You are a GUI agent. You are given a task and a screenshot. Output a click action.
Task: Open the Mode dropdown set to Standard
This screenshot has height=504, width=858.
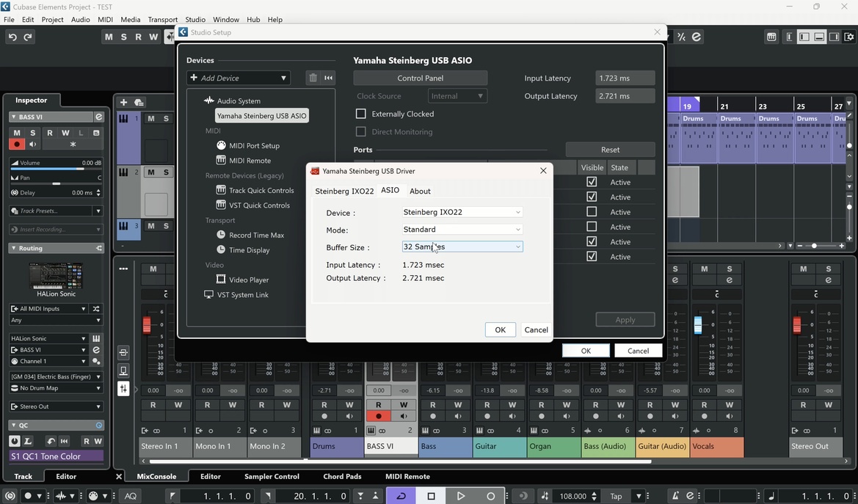(x=461, y=229)
